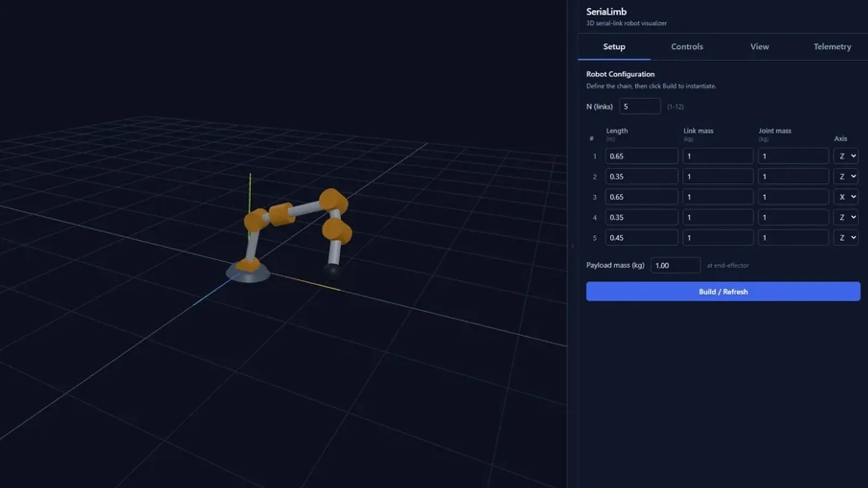Edit link 4 length field
868x488 pixels.
tap(641, 217)
